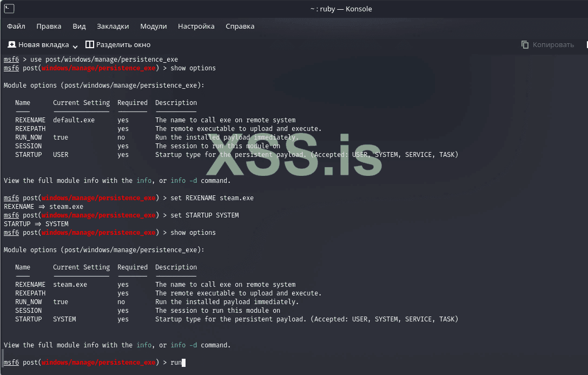Open the Модули menu
The image size is (588, 375).
(154, 27)
